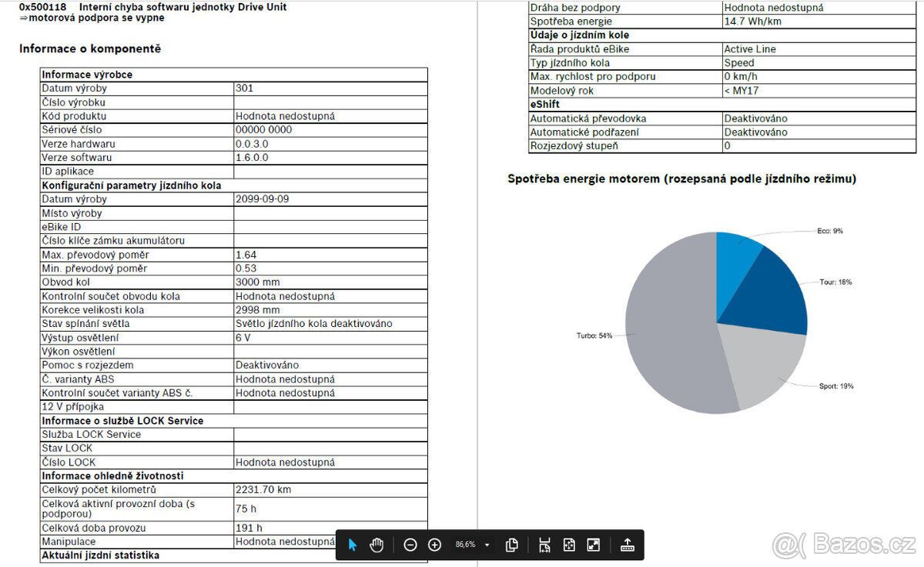The height and width of the screenshot is (567, 924).
Task: Click the 86,6% zoom field
Action: (x=465, y=545)
